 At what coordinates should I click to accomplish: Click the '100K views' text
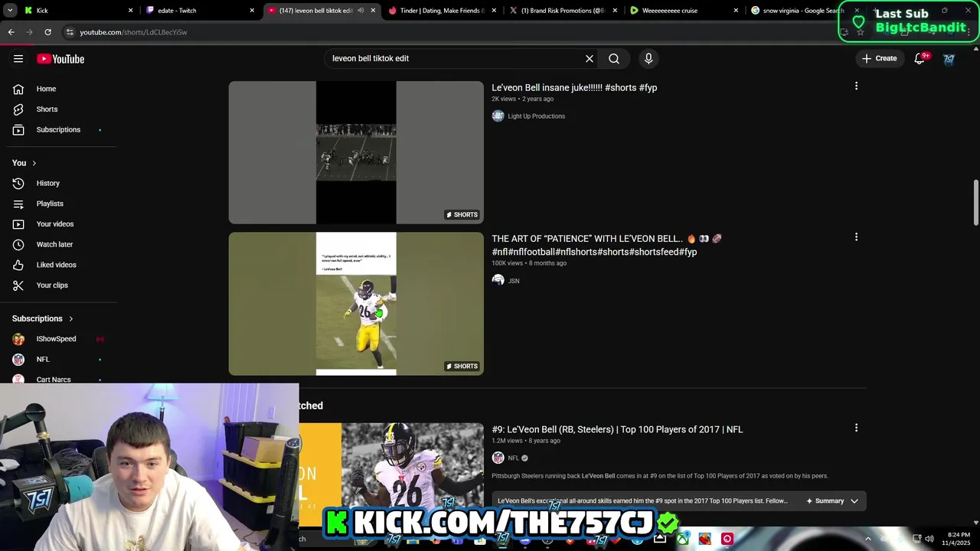click(x=507, y=263)
